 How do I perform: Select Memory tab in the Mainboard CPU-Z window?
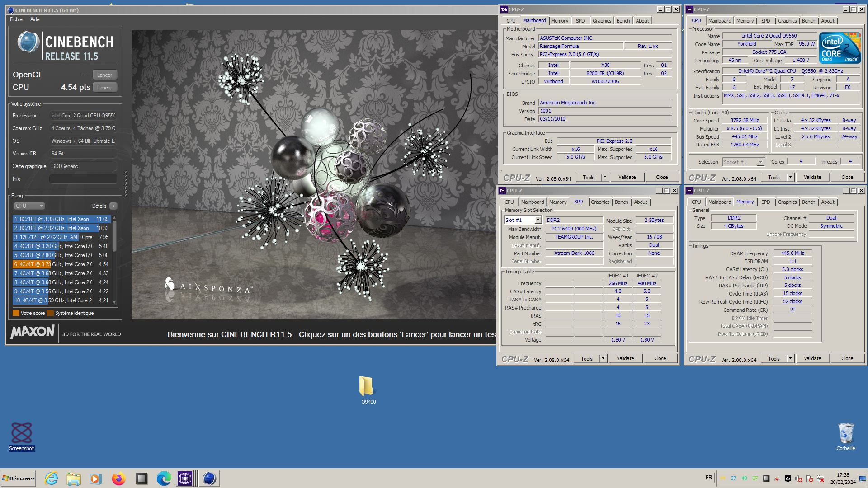point(560,21)
